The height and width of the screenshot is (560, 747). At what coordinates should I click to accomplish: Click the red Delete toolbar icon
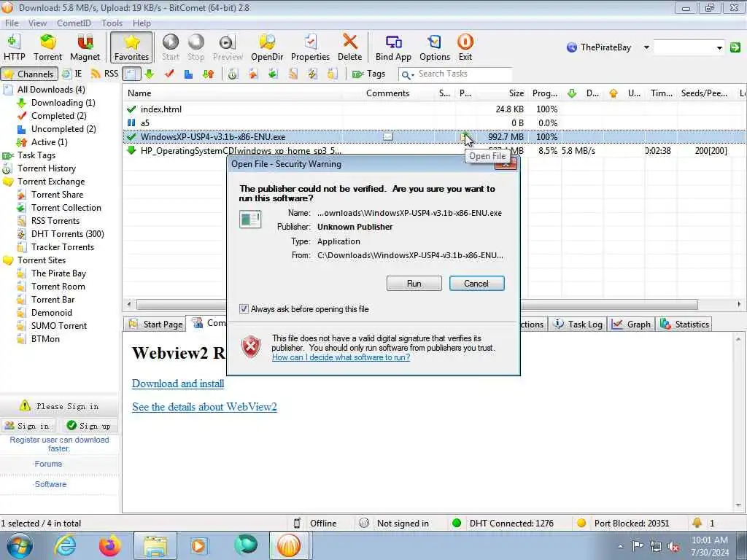(349, 47)
